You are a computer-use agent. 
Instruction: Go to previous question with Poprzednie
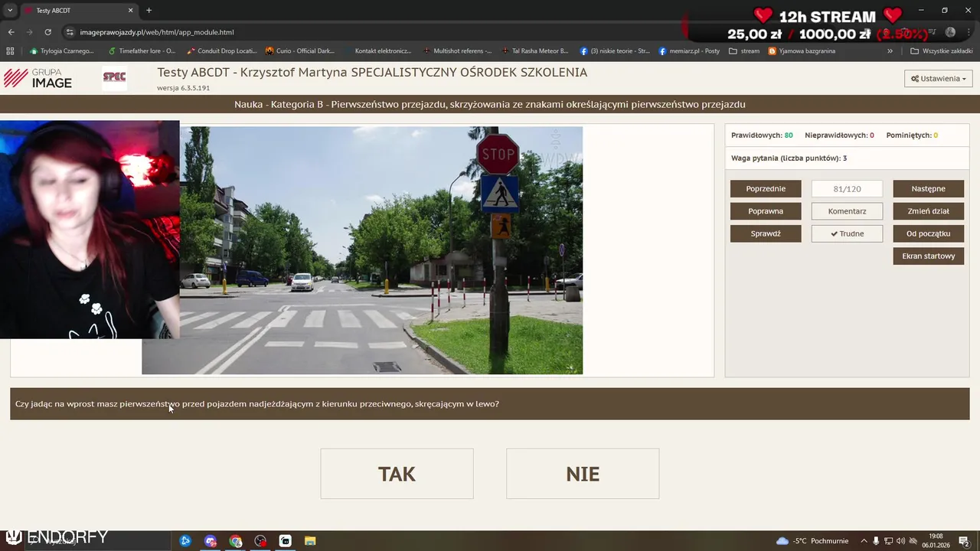pyautogui.click(x=766, y=188)
